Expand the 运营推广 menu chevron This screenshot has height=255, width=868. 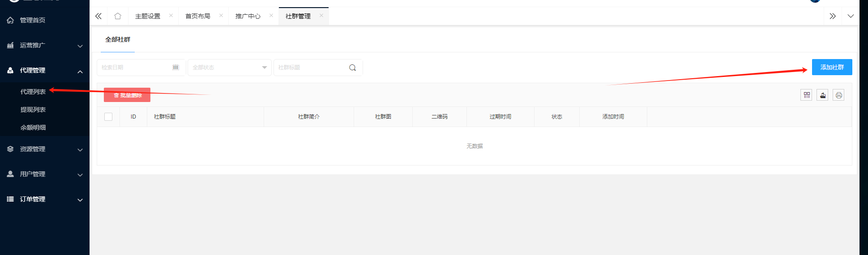(80, 46)
